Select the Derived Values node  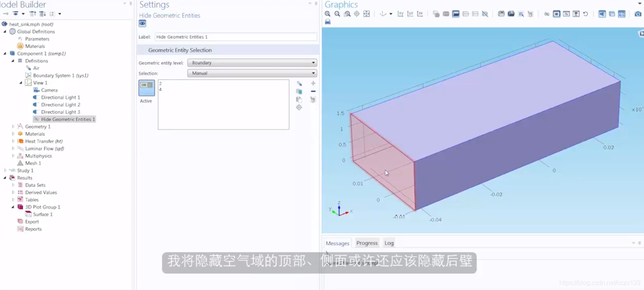click(x=41, y=193)
